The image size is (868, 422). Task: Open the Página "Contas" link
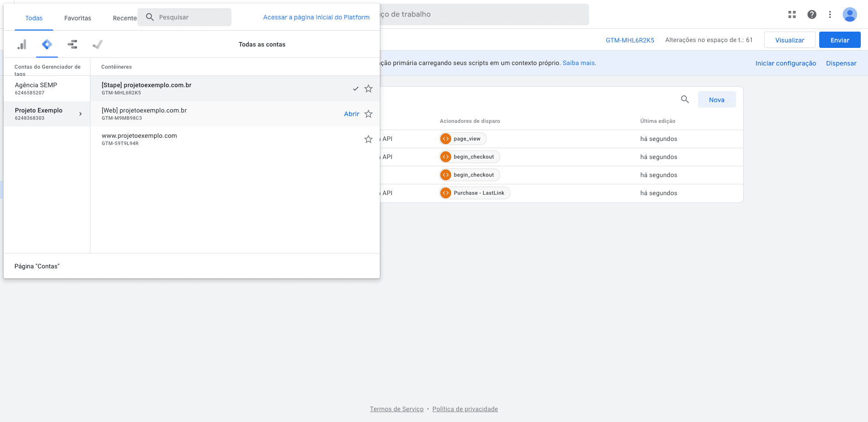[37, 266]
